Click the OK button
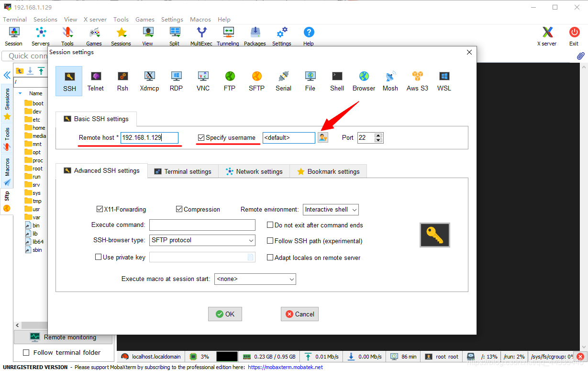 (225, 314)
